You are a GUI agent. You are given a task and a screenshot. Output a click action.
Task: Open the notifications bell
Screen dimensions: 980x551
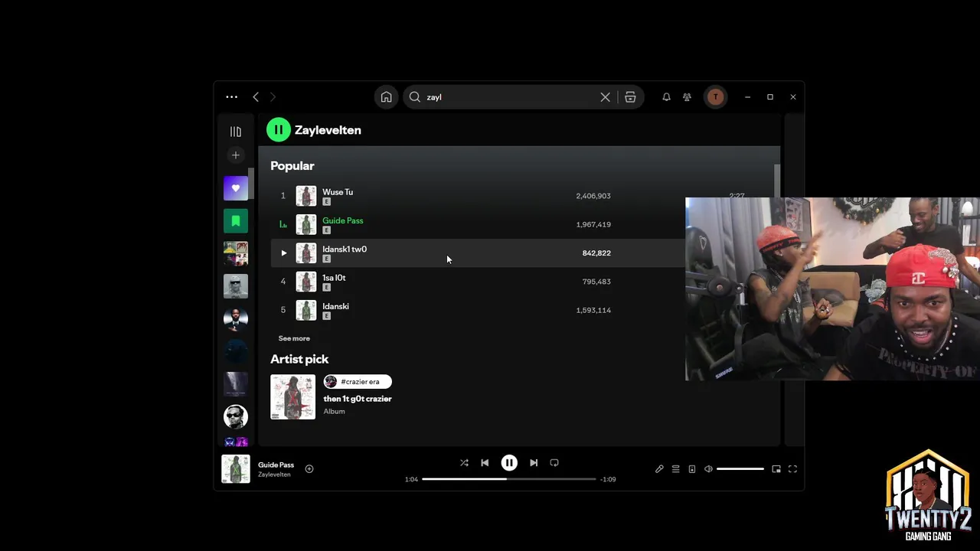(x=666, y=97)
